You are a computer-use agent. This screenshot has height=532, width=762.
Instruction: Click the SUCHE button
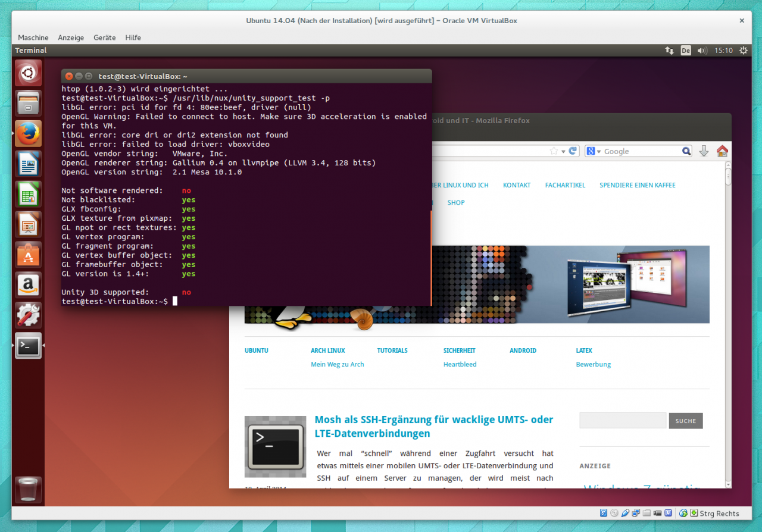click(x=686, y=421)
